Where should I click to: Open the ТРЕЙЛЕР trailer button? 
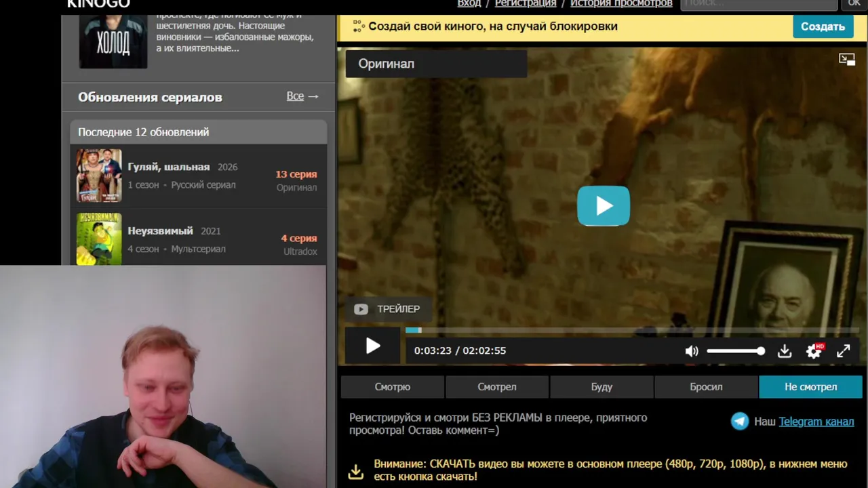pyautogui.click(x=388, y=309)
